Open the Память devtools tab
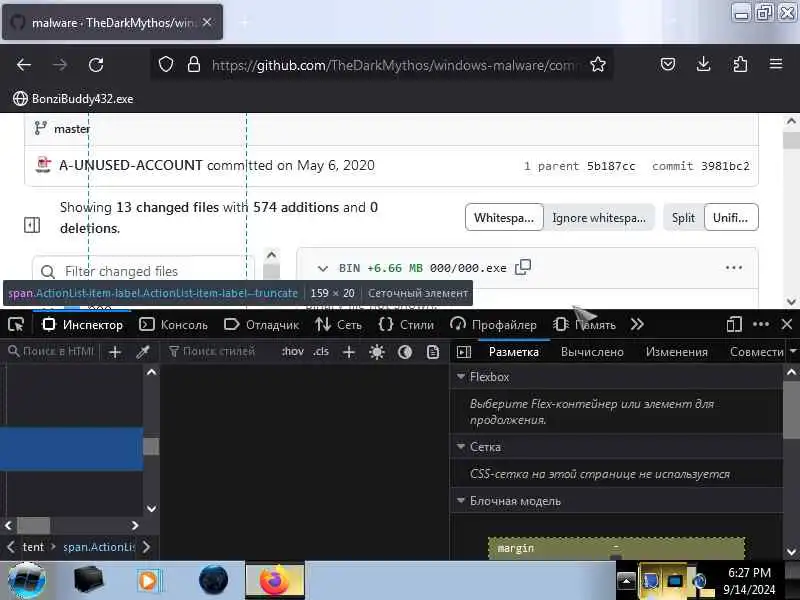The image size is (800, 600). [585, 324]
